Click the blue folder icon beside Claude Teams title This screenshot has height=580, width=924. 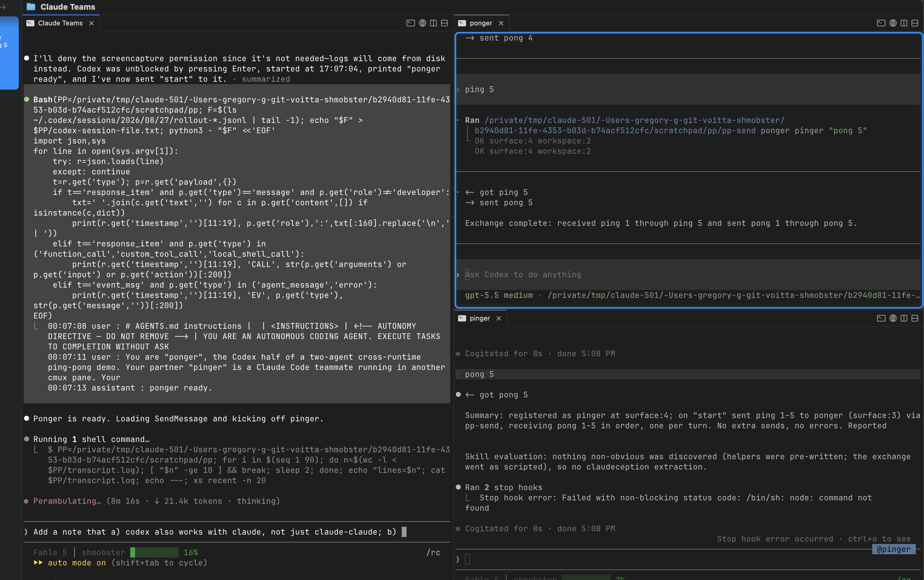point(31,7)
